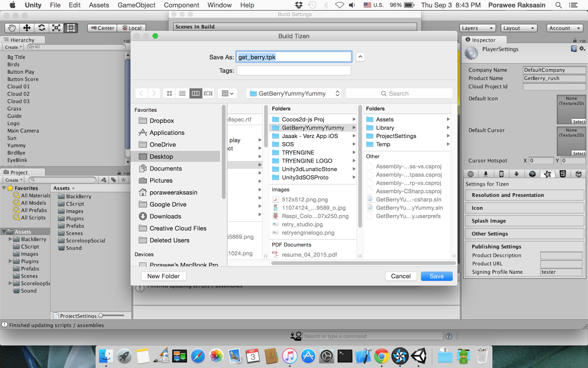Viewport: 588px width, 368px height.
Task: Toggle Local handle rotation button
Action: 132,28
